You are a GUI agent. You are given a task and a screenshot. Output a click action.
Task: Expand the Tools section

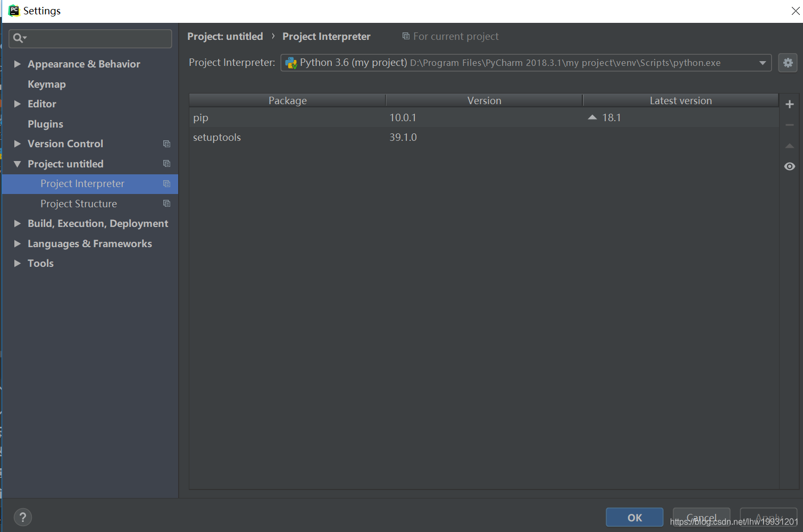coord(18,263)
